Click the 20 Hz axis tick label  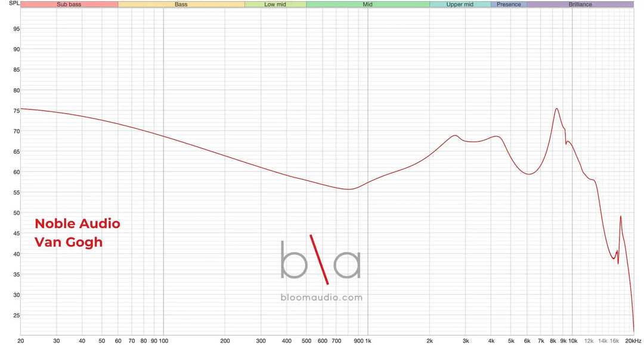pos(21,341)
